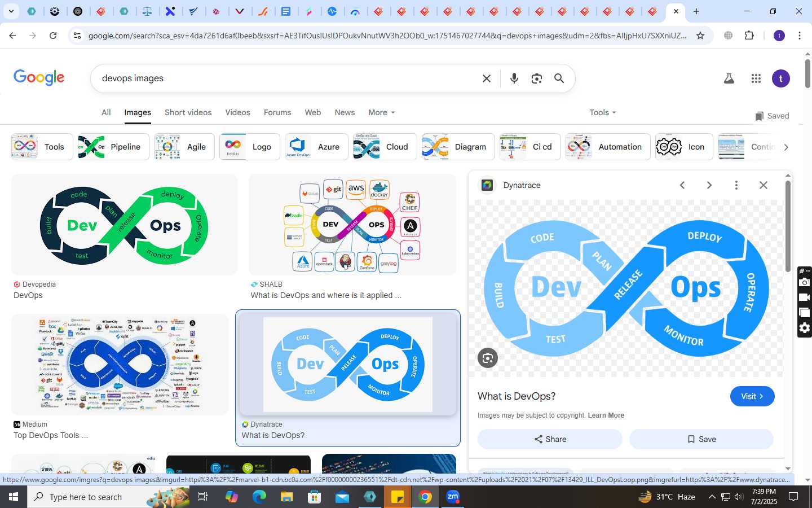Select the Agile suggestion chip
Viewport: 812px width, 508px height.
(x=184, y=147)
